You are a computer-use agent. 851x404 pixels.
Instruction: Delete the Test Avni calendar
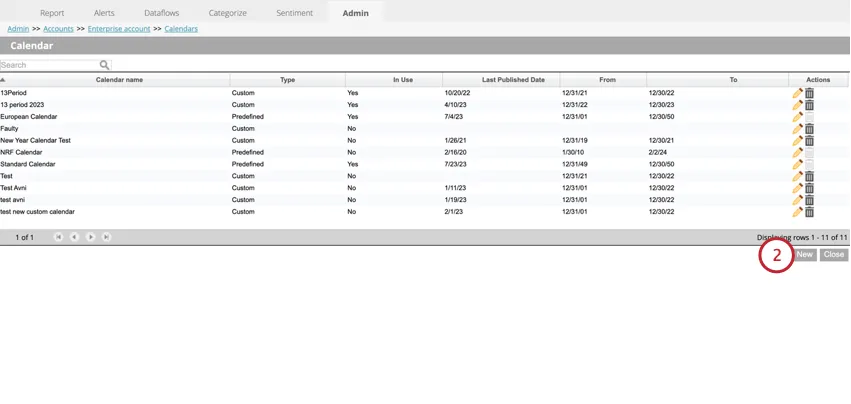tap(810, 188)
